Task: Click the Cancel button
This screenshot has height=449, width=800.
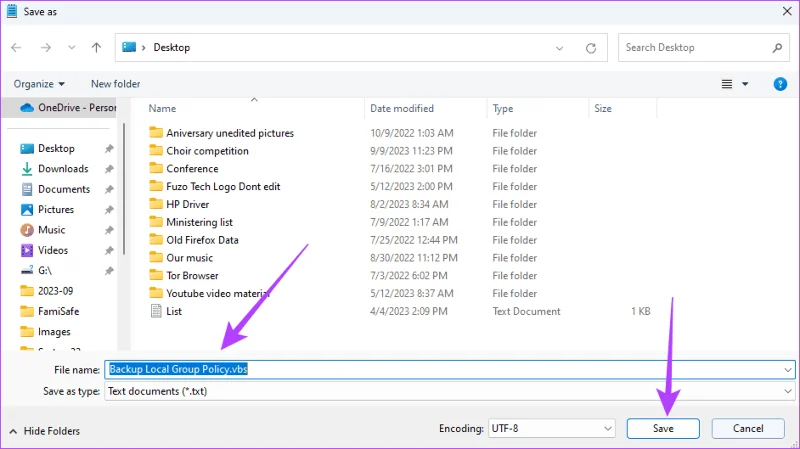Action: pyautogui.click(x=748, y=429)
